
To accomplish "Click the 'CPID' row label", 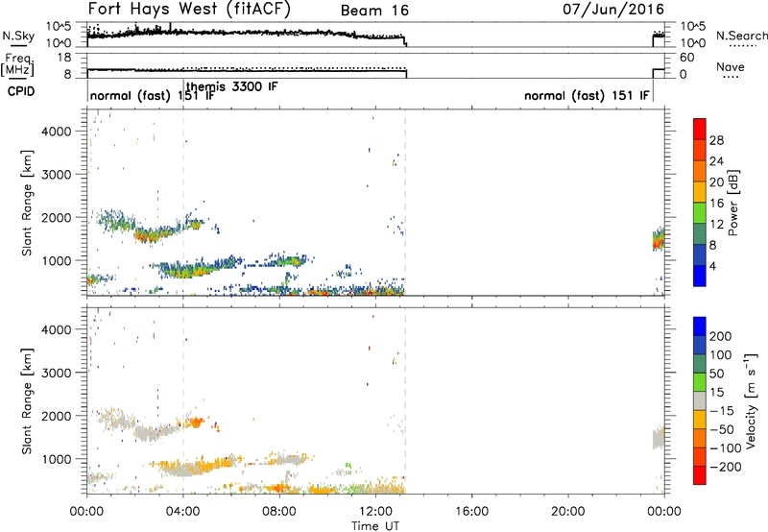I will click(21, 91).
